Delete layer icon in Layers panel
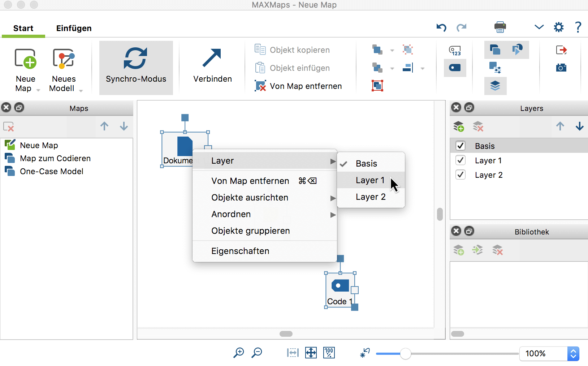Screen dimensions: 588x366 (478, 126)
